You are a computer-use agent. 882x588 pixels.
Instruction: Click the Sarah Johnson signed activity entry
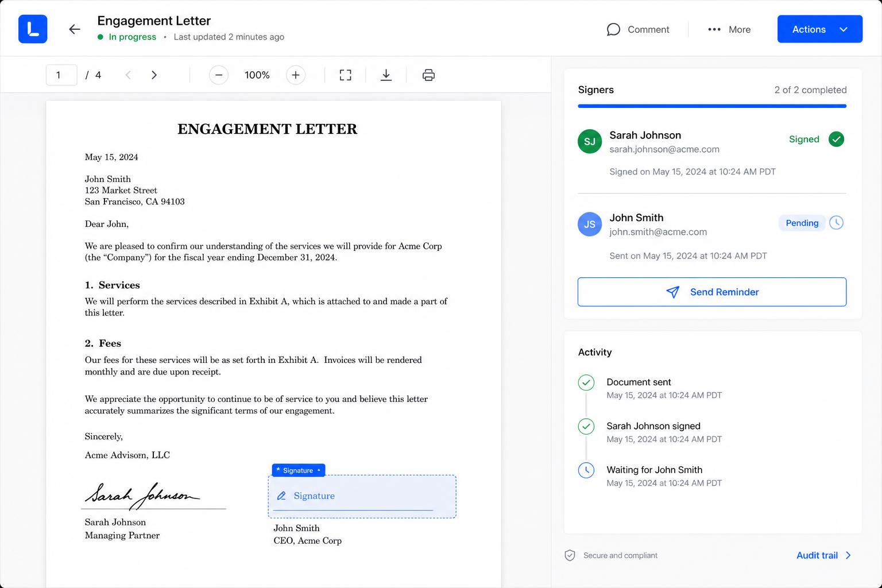[x=664, y=432]
